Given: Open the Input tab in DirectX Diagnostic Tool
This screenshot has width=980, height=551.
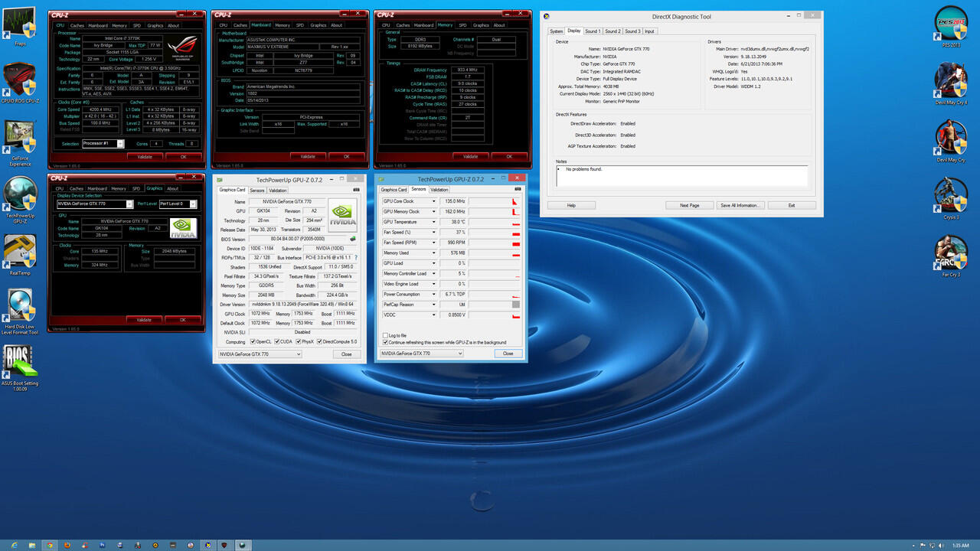Looking at the screenshot, I should click(649, 31).
